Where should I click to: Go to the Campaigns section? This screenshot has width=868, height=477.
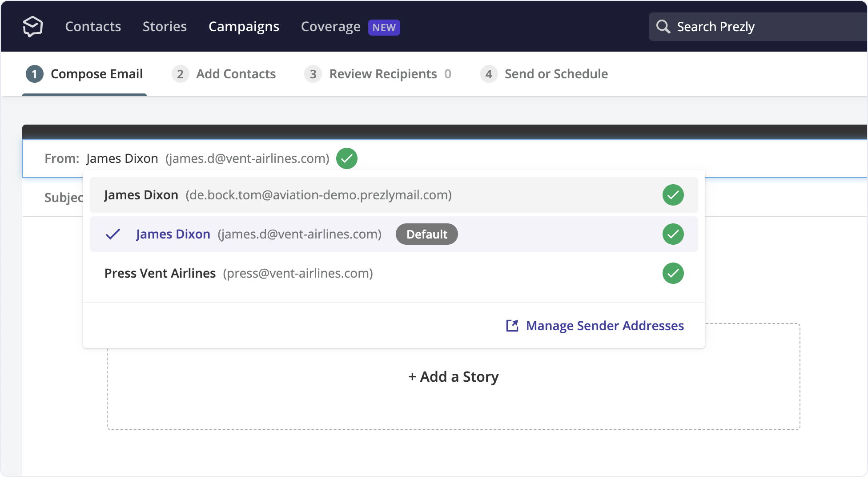pos(244,27)
